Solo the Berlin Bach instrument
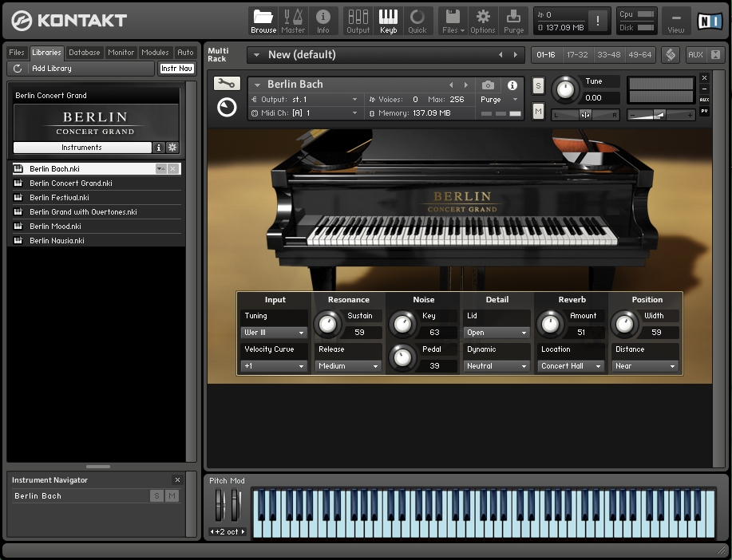 (538, 86)
